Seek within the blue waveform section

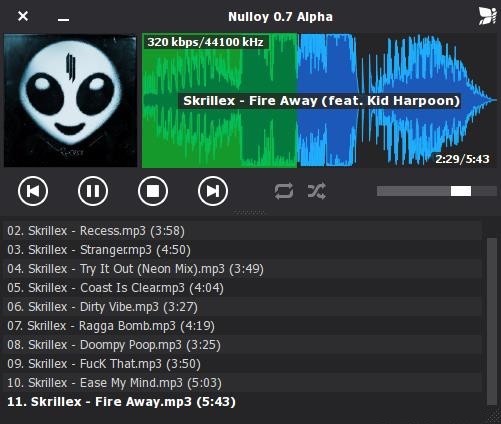coord(397,100)
